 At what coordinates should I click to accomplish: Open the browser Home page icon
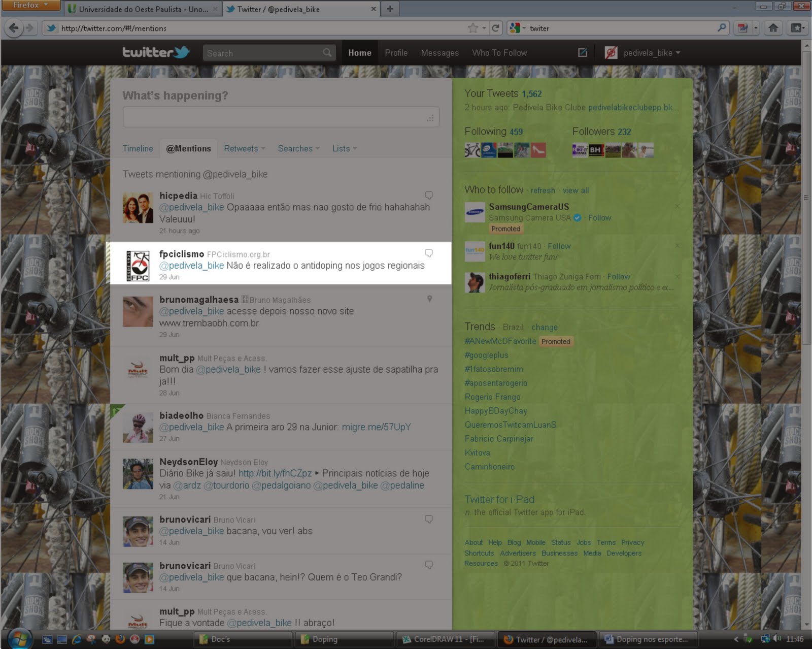(773, 28)
